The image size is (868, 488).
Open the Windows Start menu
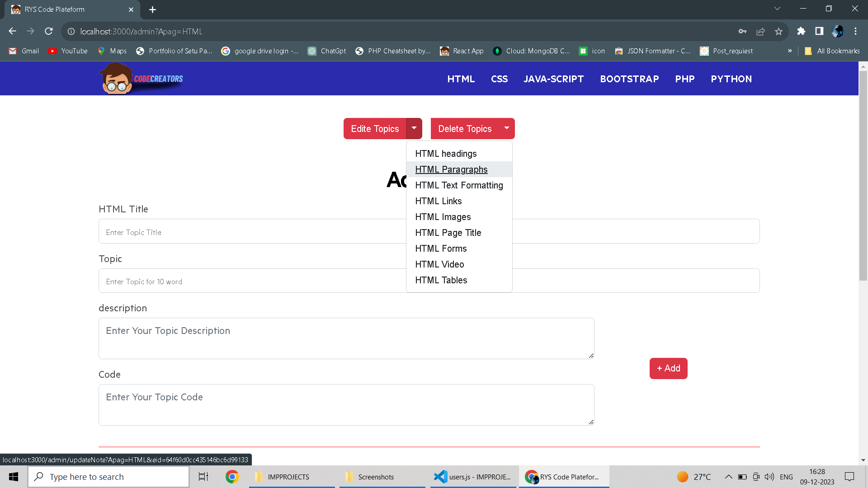pyautogui.click(x=14, y=477)
